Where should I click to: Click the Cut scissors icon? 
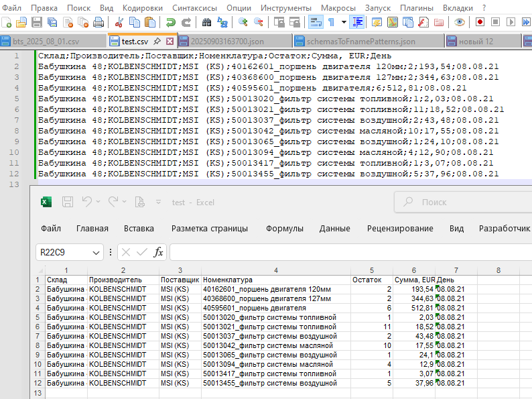119,22
